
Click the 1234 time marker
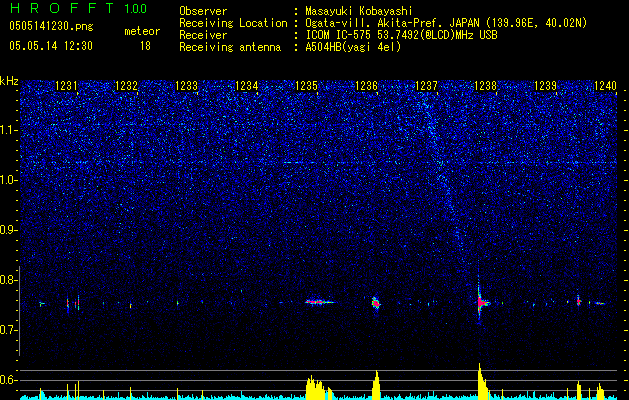coord(246,86)
